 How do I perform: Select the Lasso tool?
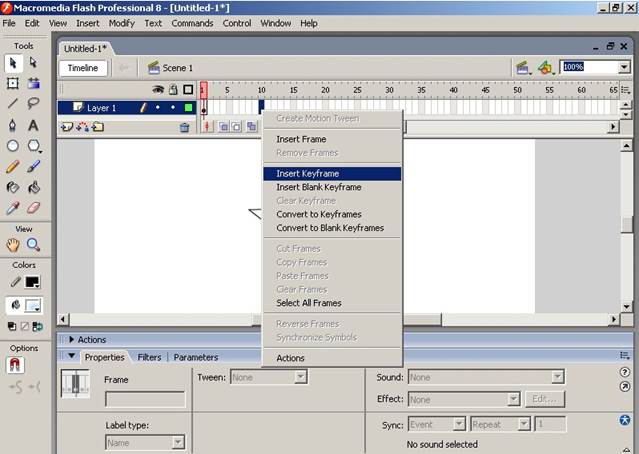click(x=33, y=103)
